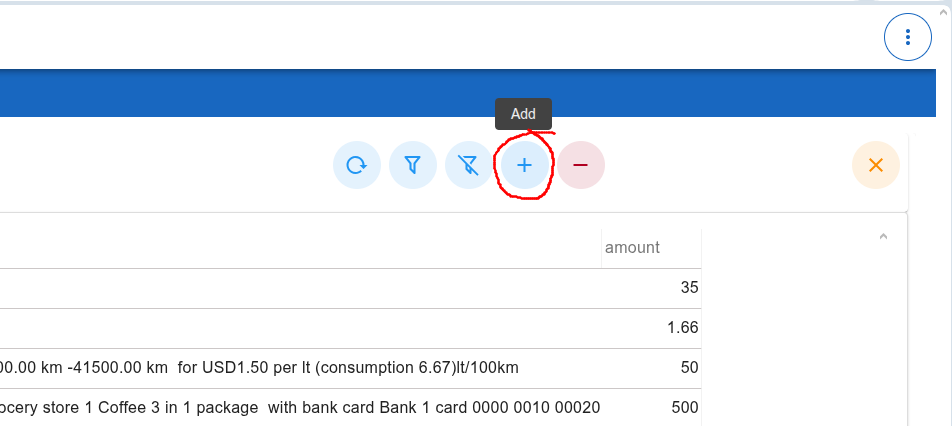
Task: Open the three-dot vertical menu
Action: 907,38
